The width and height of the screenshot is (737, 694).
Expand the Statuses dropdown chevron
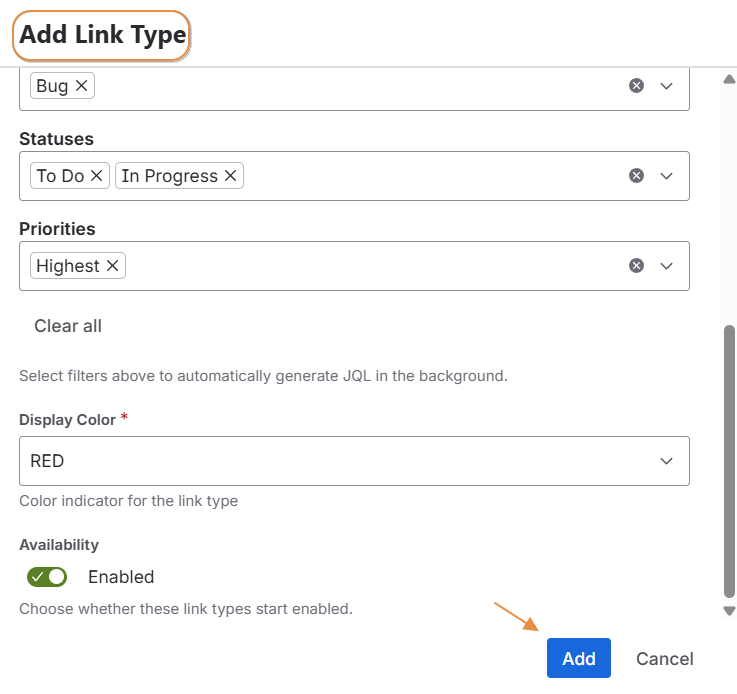tap(667, 176)
